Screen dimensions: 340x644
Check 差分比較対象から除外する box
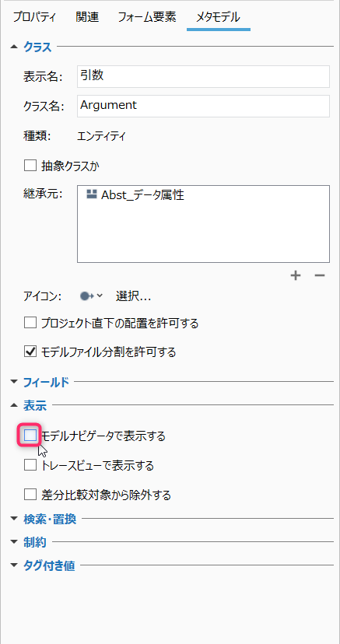click(x=30, y=495)
